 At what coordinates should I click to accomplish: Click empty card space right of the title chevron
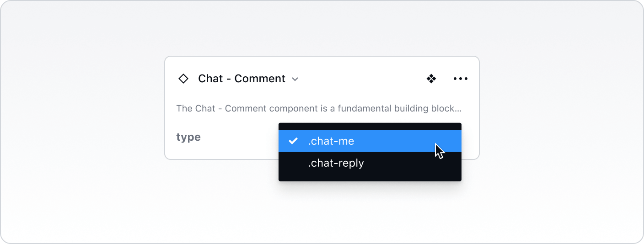point(361,79)
